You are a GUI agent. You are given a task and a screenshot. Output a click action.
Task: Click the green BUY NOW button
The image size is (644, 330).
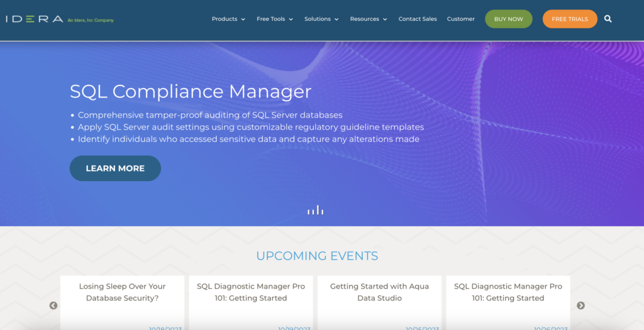tap(508, 19)
